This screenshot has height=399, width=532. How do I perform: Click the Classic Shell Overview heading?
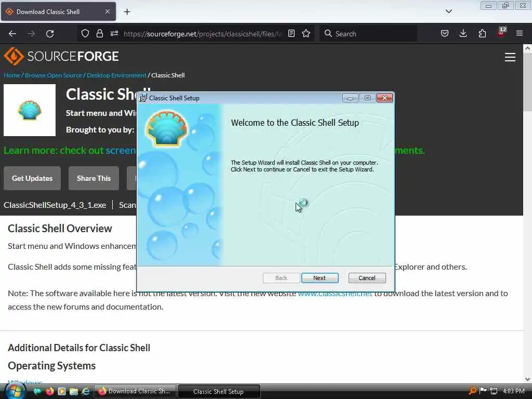point(60,229)
